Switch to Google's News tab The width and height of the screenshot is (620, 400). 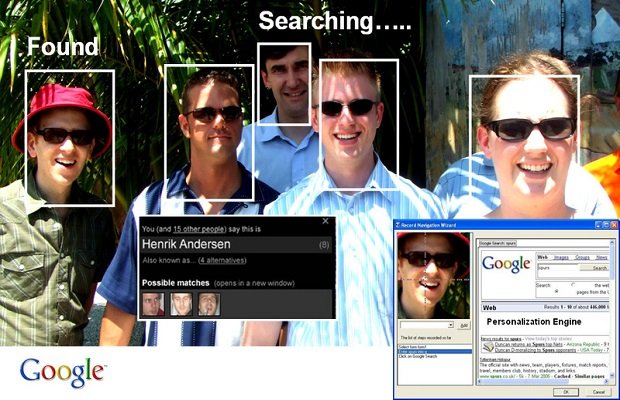click(601, 257)
